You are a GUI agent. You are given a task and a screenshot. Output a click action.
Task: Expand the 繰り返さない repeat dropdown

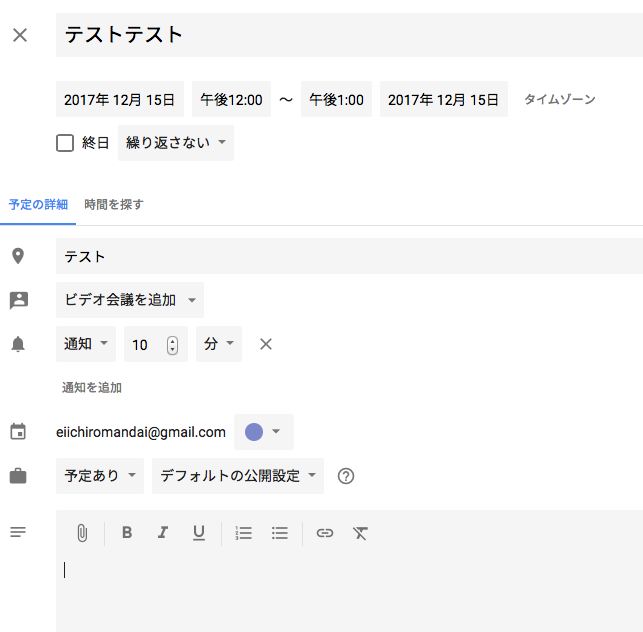(x=176, y=143)
